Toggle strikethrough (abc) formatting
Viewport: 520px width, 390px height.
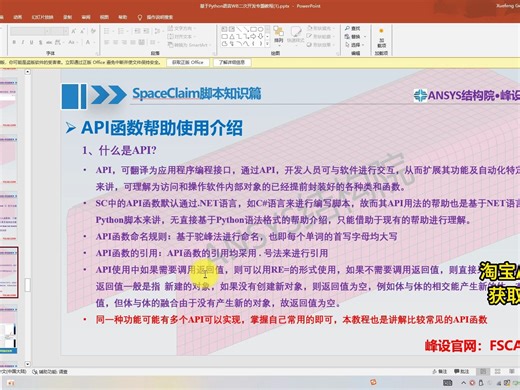[49, 42]
